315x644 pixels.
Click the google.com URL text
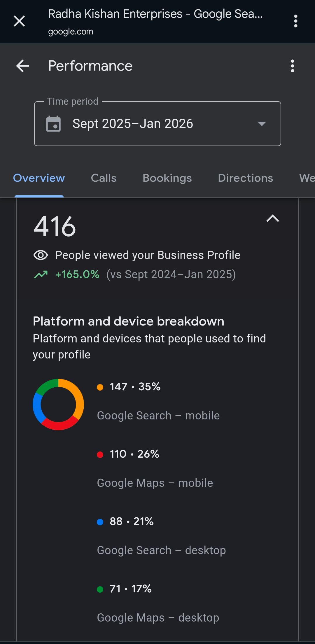(71, 32)
